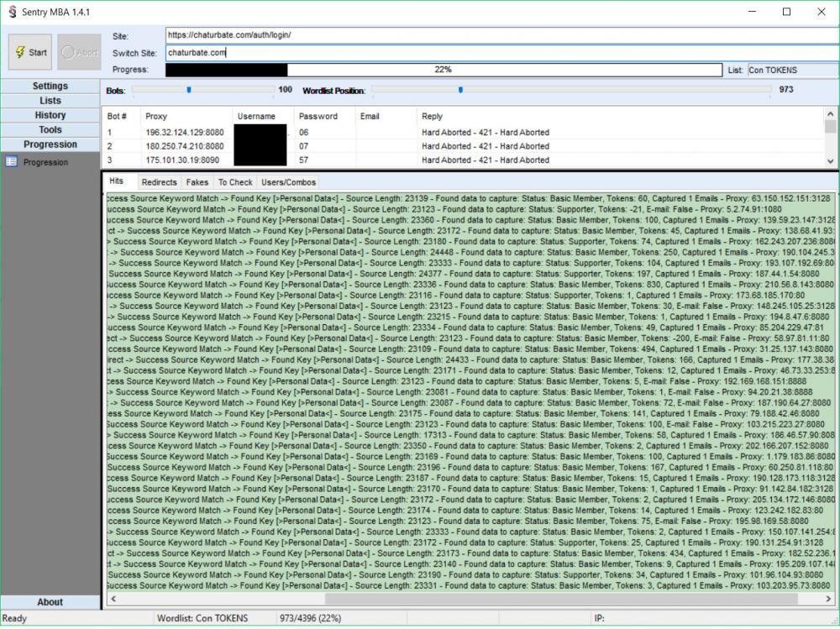Screen dimensions: 840x629
Task: Switch to the Fakes tab
Action: click(197, 183)
